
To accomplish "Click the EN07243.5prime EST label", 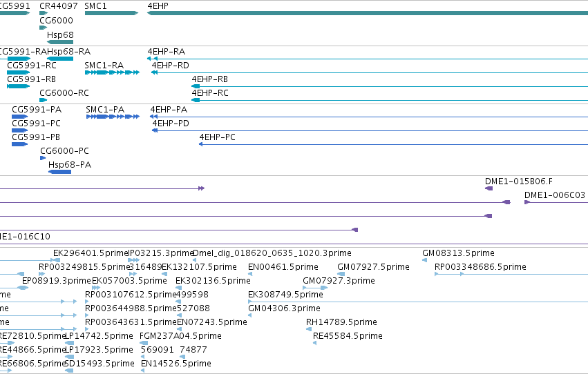I will tap(212, 322).
